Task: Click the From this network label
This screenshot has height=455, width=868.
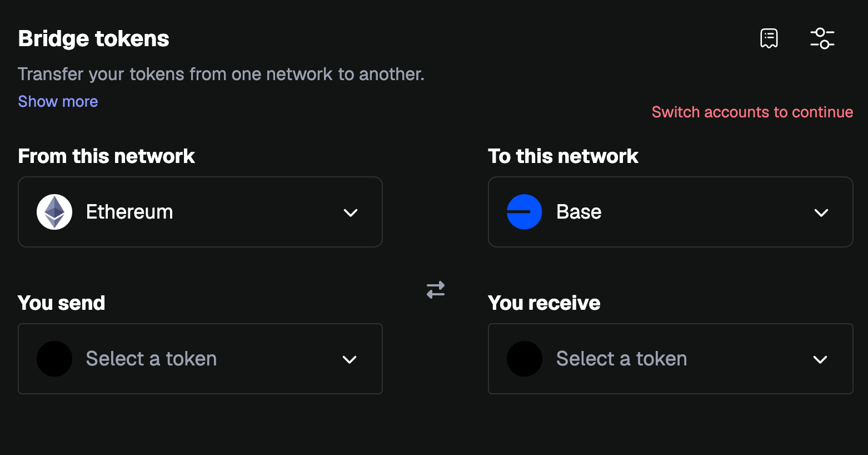Action: point(106,156)
